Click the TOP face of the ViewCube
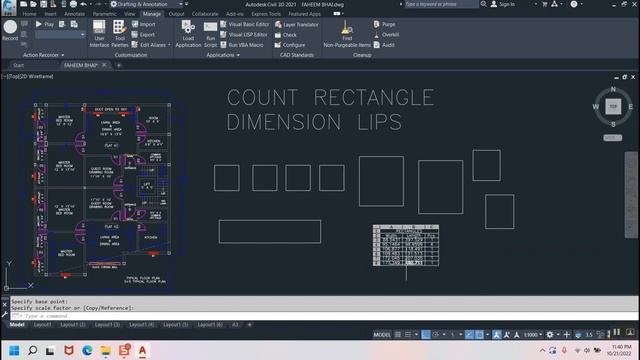 coord(613,107)
